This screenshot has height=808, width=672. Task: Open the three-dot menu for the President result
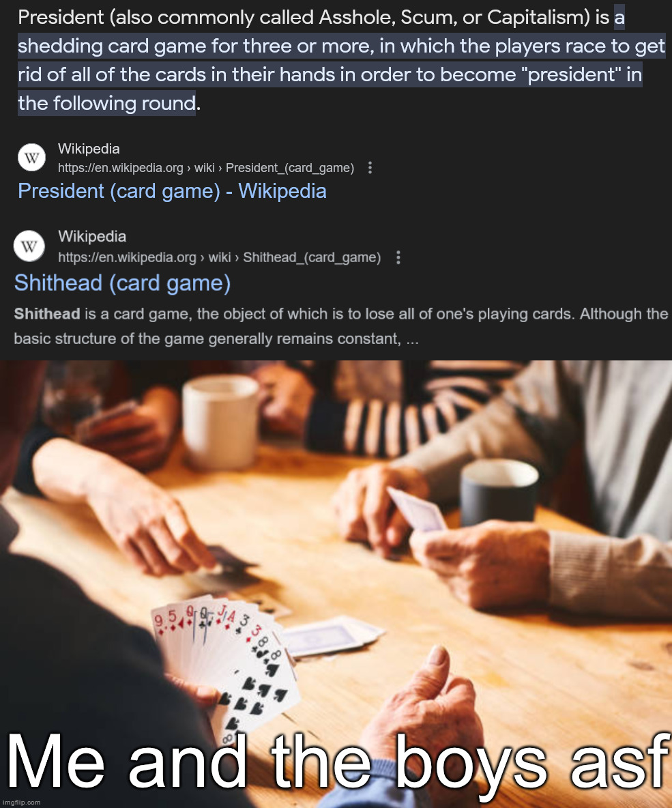click(x=370, y=168)
